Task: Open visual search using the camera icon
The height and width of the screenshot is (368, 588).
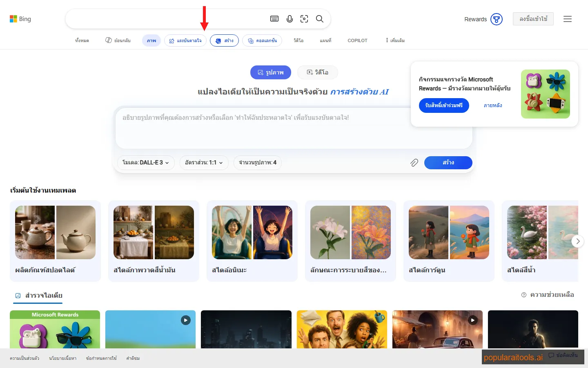Action: (304, 18)
